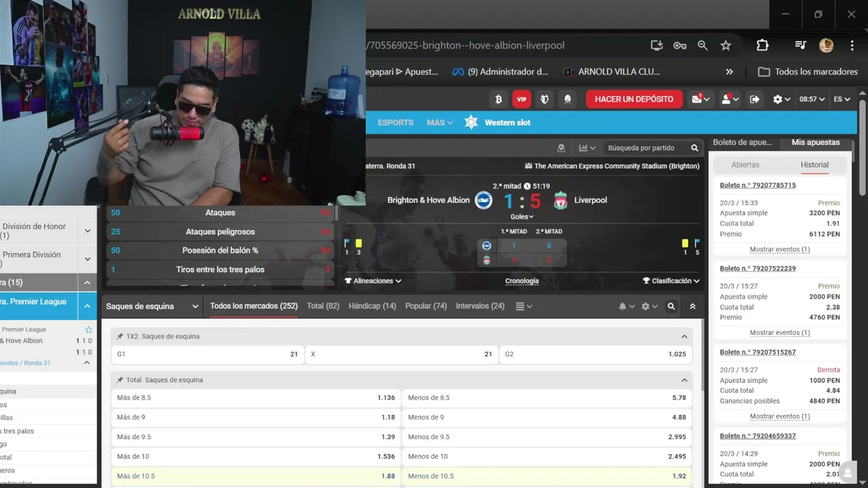Open the markets settings gear dropdown
The width and height of the screenshot is (868, 488).
point(650,306)
